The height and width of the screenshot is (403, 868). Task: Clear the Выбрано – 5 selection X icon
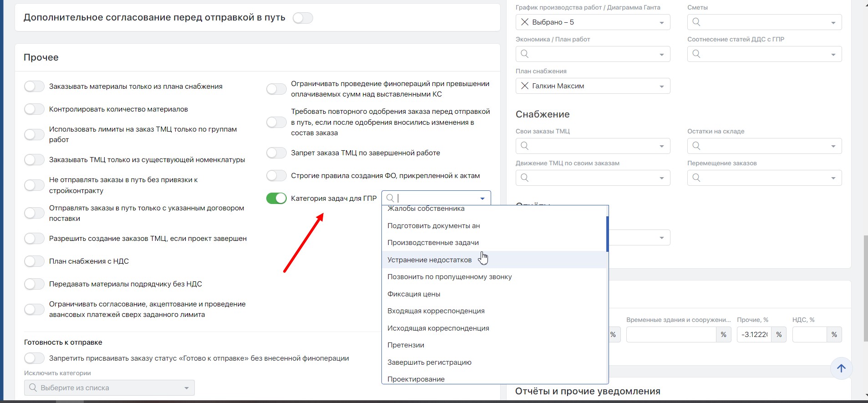524,22
